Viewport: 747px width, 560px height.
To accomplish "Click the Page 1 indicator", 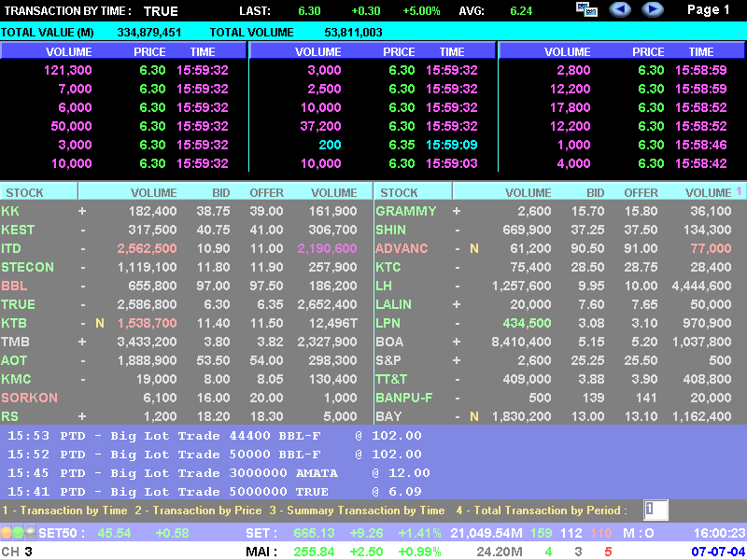I will (x=709, y=10).
